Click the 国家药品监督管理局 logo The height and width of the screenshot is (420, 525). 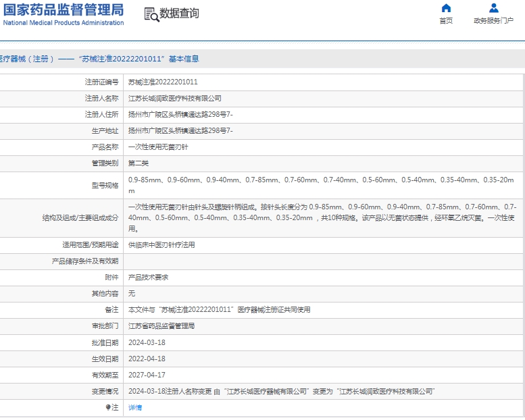click(64, 9)
